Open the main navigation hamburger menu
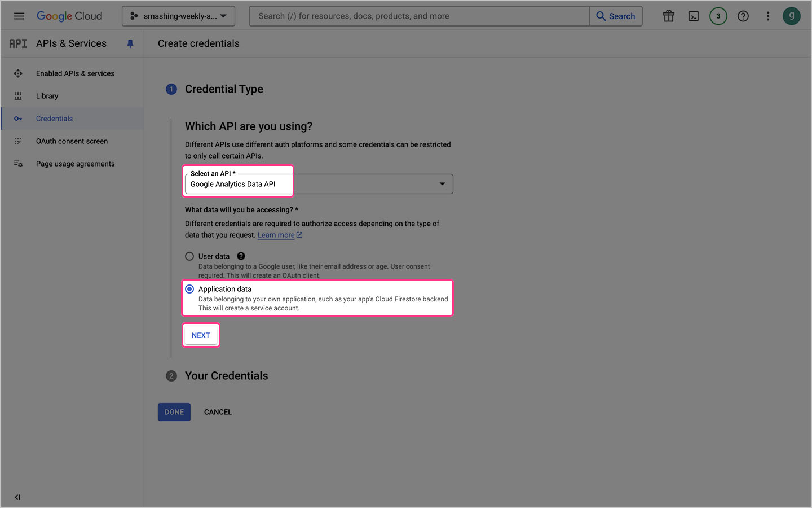812x508 pixels. [x=19, y=15]
